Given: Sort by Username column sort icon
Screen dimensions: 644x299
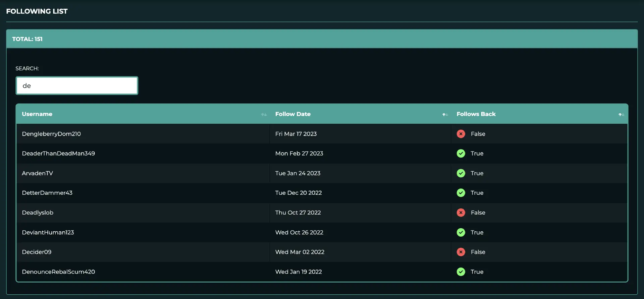Looking at the screenshot, I should tap(264, 115).
